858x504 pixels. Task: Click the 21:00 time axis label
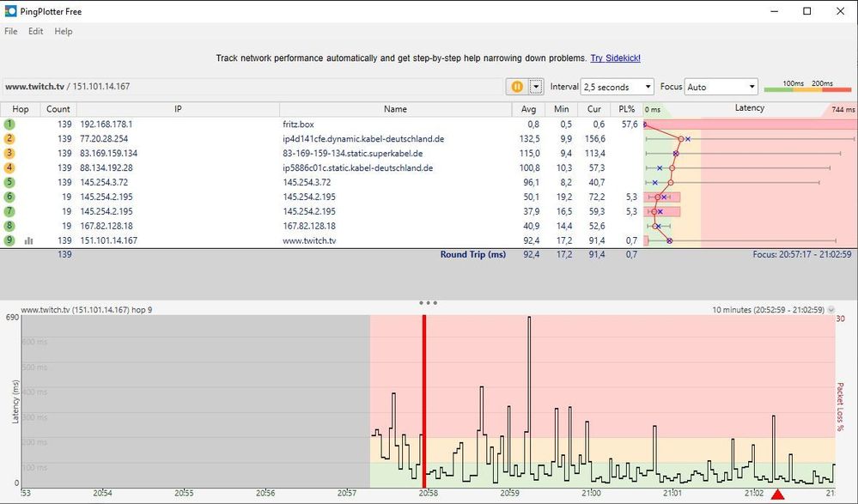pyautogui.click(x=591, y=493)
